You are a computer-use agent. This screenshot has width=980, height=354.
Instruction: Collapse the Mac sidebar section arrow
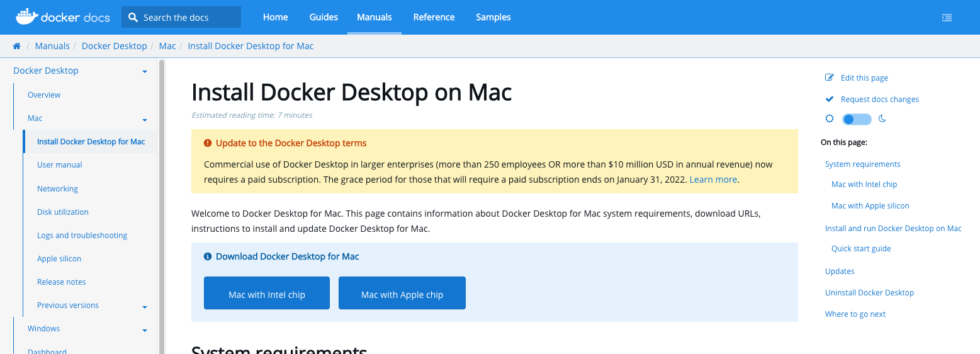145,119
